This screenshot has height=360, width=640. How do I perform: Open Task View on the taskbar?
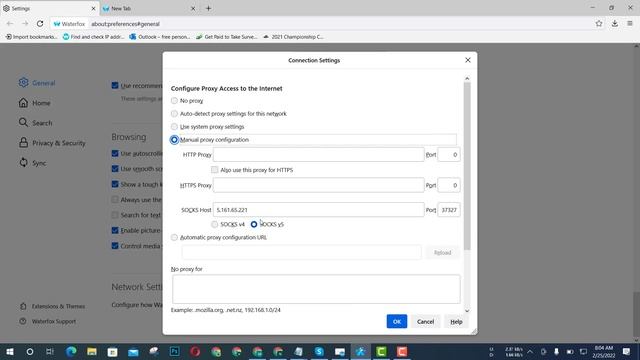pos(50,351)
